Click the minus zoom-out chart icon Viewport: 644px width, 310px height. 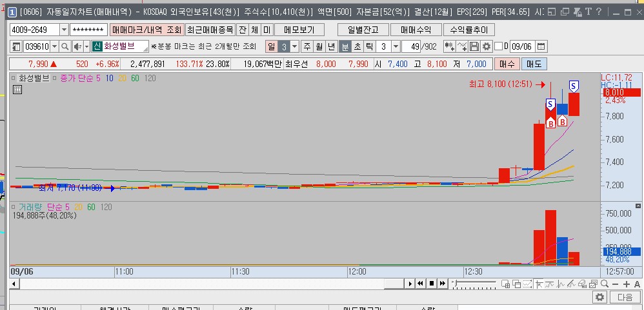coord(615,284)
